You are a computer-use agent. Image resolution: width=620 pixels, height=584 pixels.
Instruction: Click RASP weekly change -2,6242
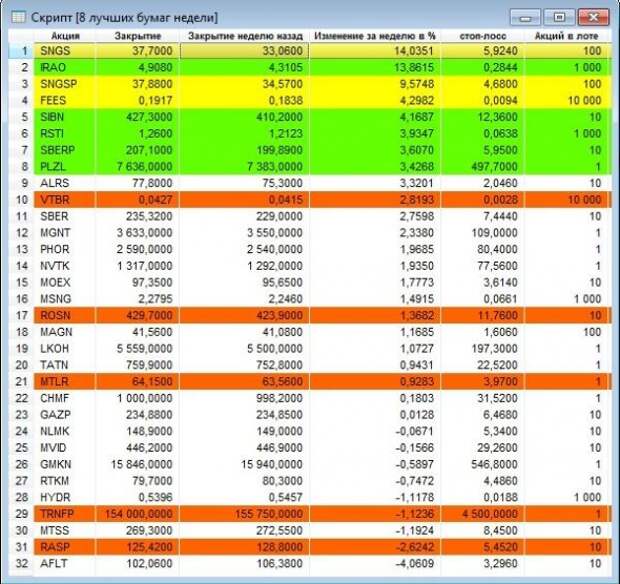coord(415,547)
